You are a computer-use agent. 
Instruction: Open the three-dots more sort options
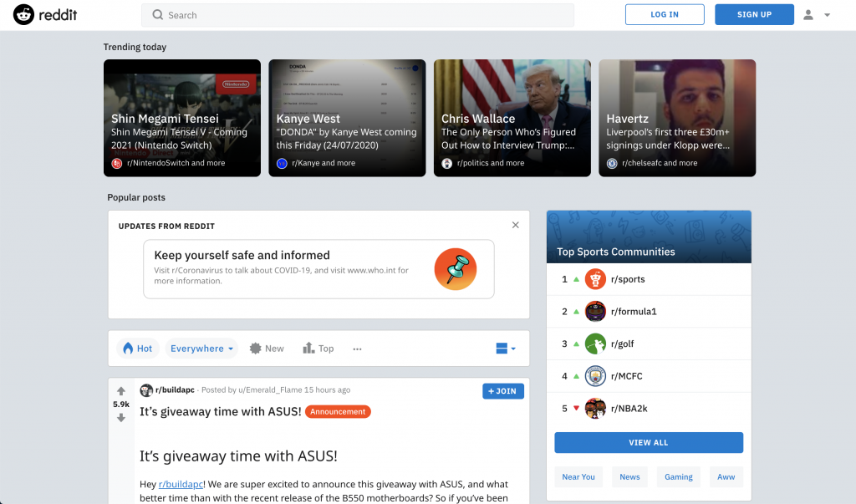tap(357, 349)
